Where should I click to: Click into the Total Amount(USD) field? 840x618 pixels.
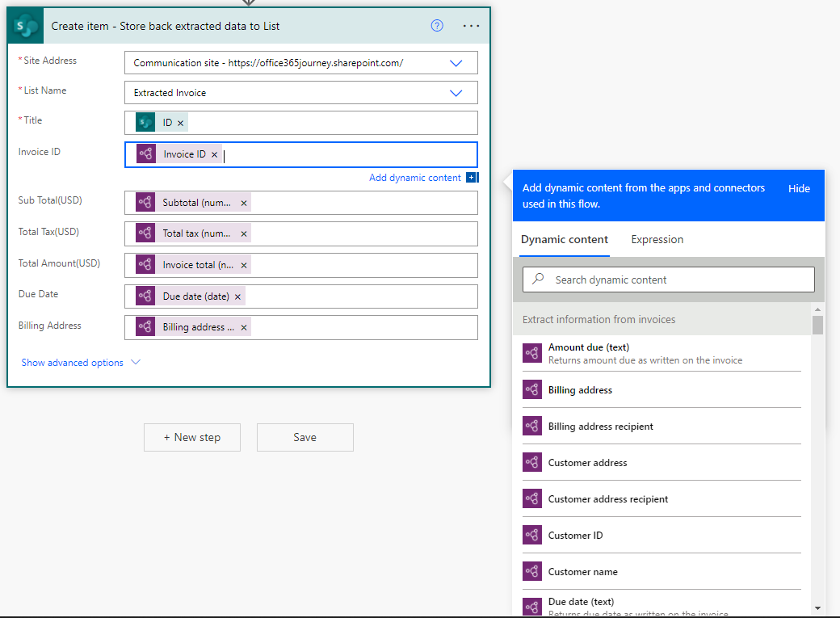(x=301, y=265)
